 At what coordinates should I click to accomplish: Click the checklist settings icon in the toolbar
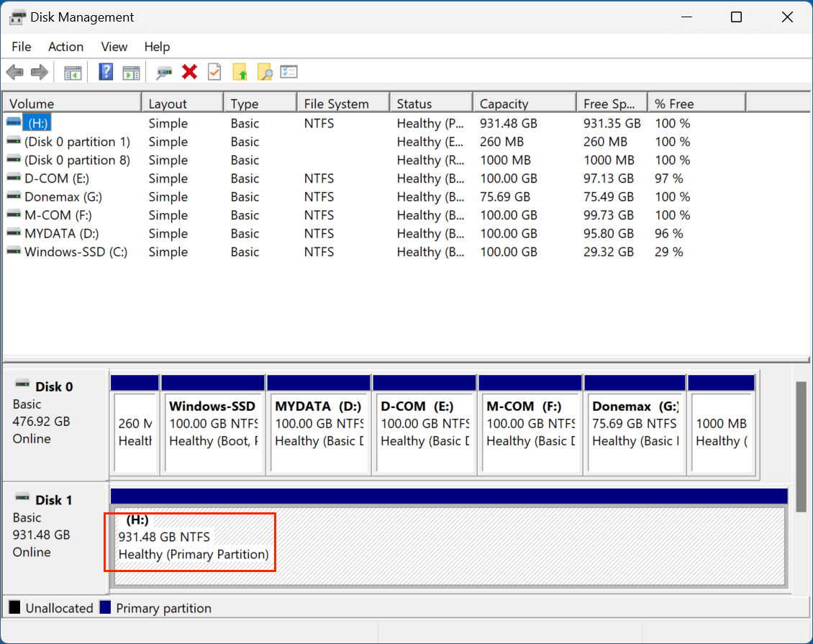click(289, 72)
